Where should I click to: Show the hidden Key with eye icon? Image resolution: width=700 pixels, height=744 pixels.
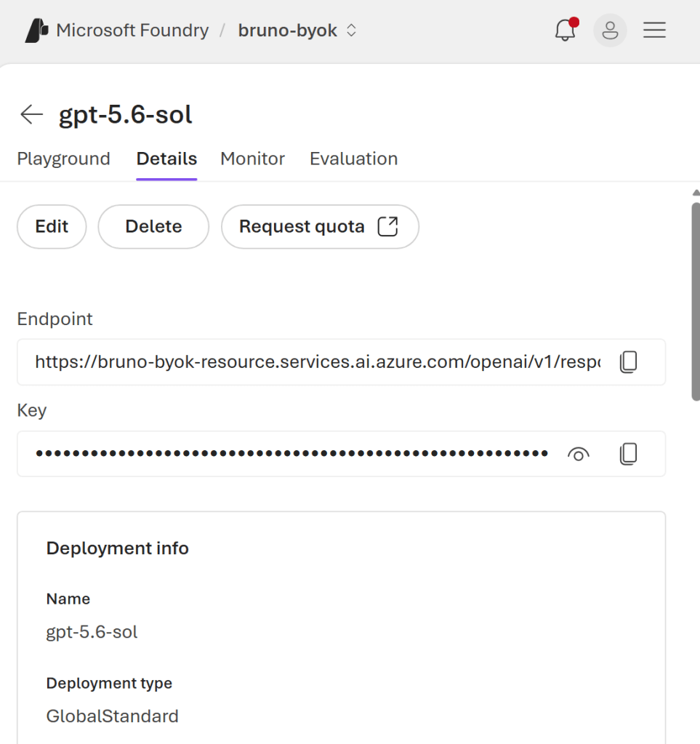[x=578, y=455]
